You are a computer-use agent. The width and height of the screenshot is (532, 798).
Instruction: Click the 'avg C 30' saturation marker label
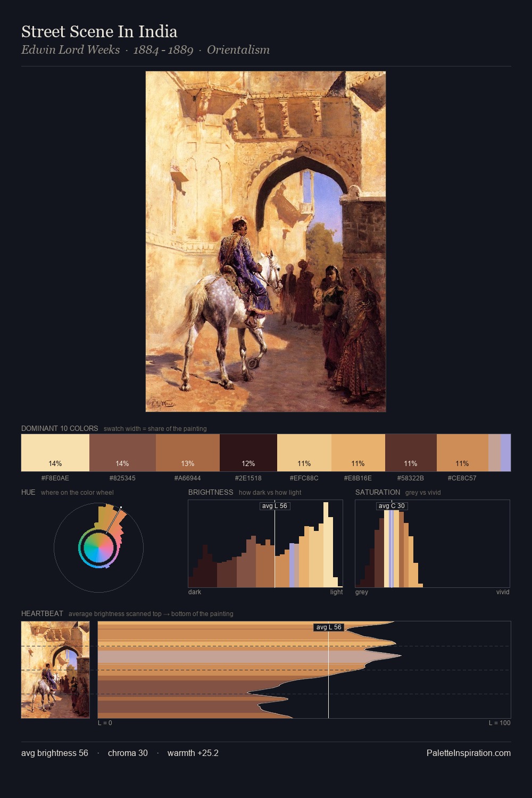pyautogui.click(x=392, y=506)
